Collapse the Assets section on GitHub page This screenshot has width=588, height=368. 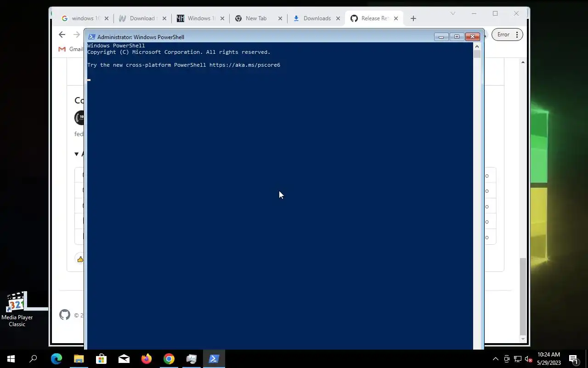(x=77, y=154)
